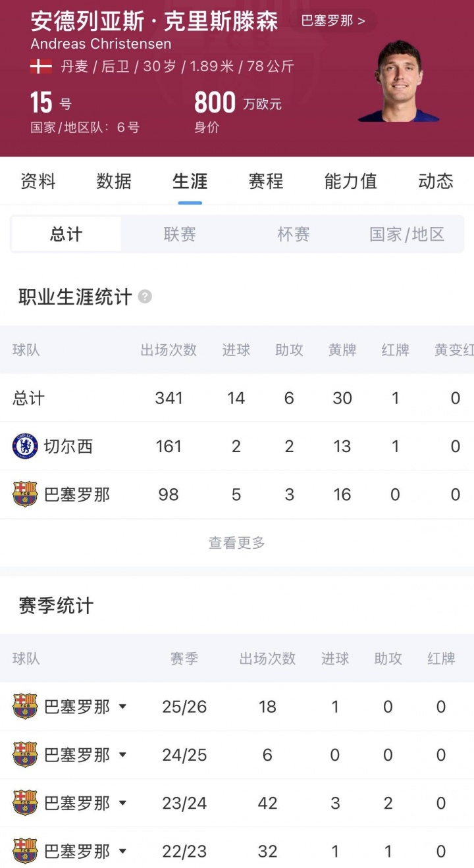
Task: Expand the 24/25 Barcelona season dropdown
Action: pos(122,755)
